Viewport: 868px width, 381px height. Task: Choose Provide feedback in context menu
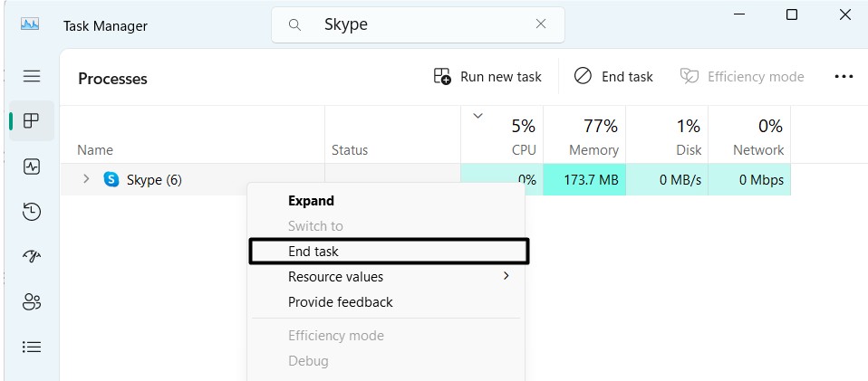tap(340, 302)
